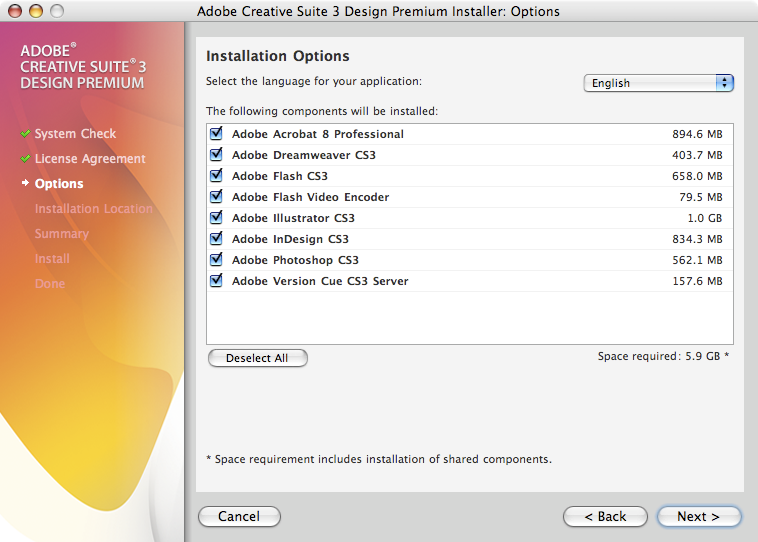
Task: Click the 658.0 MB size value
Action: pyautogui.click(x=697, y=176)
